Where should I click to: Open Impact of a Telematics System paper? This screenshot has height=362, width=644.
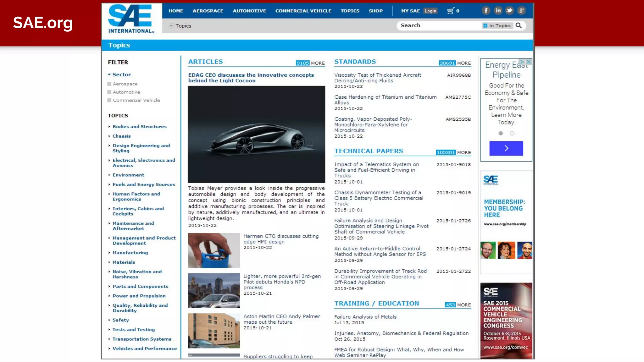tap(376, 170)
